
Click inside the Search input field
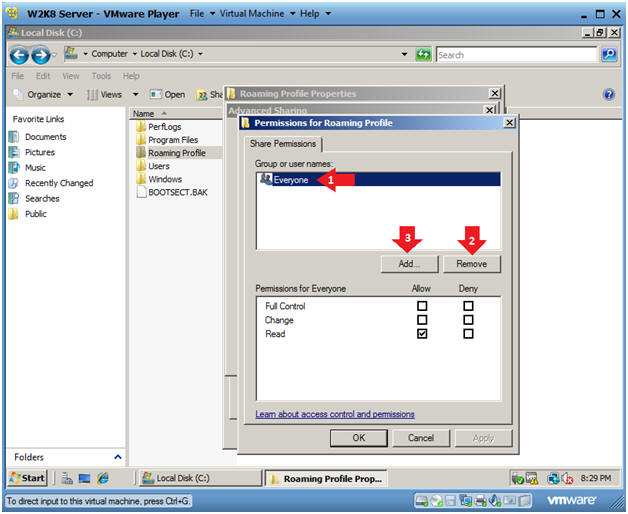pyautogui.click(x=516, y=55)
